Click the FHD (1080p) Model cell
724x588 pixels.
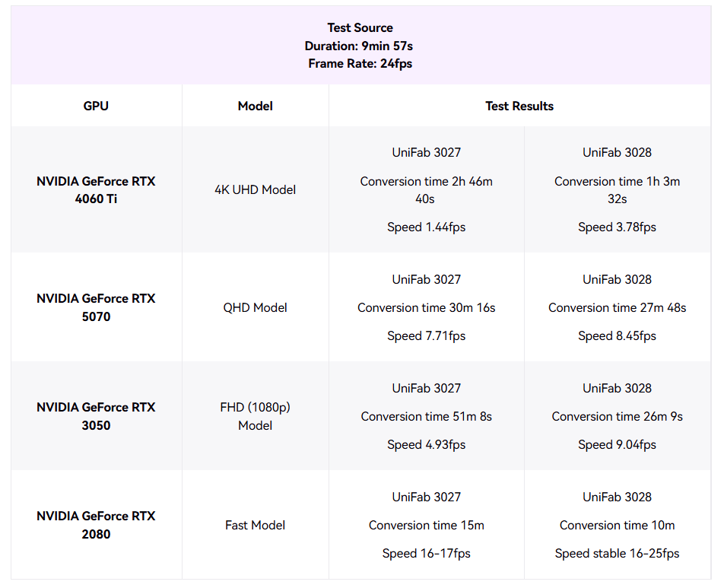point(256,416)
